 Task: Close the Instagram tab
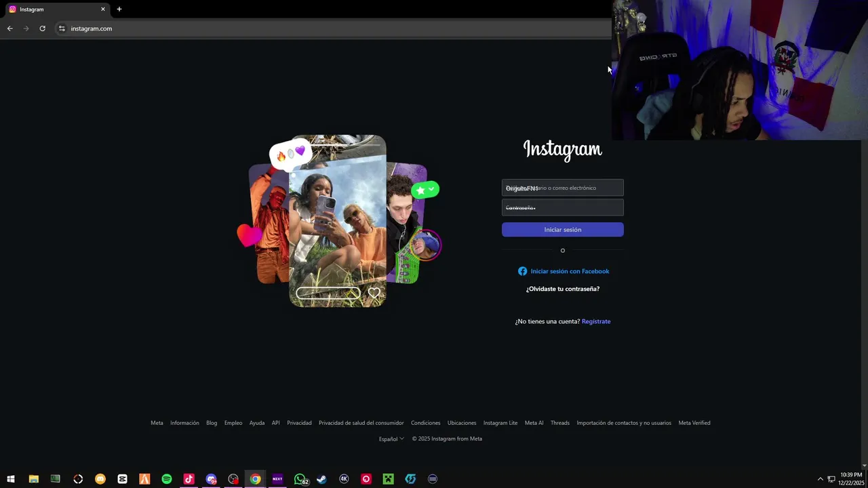coord(103,9)
